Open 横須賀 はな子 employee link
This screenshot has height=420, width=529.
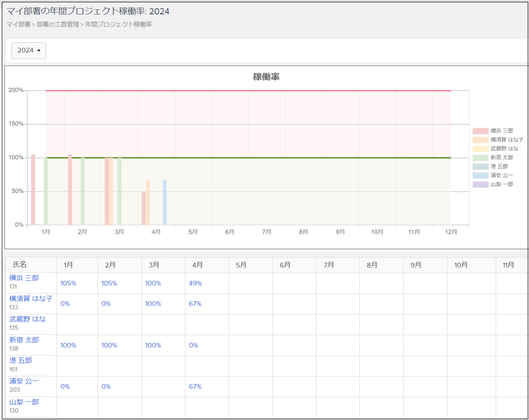(x=31, y=298)
